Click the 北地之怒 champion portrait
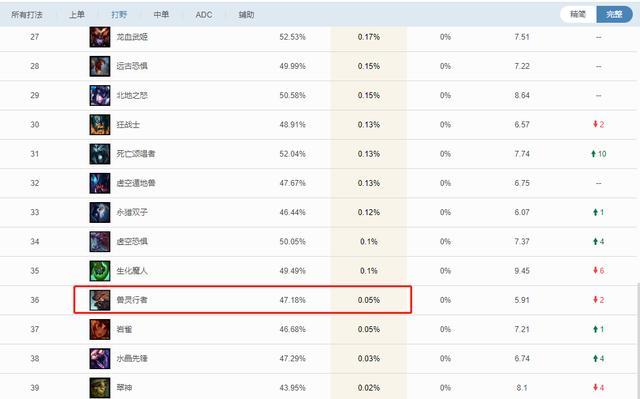This screenshot has width=640, height=399. tap(100, 95)
